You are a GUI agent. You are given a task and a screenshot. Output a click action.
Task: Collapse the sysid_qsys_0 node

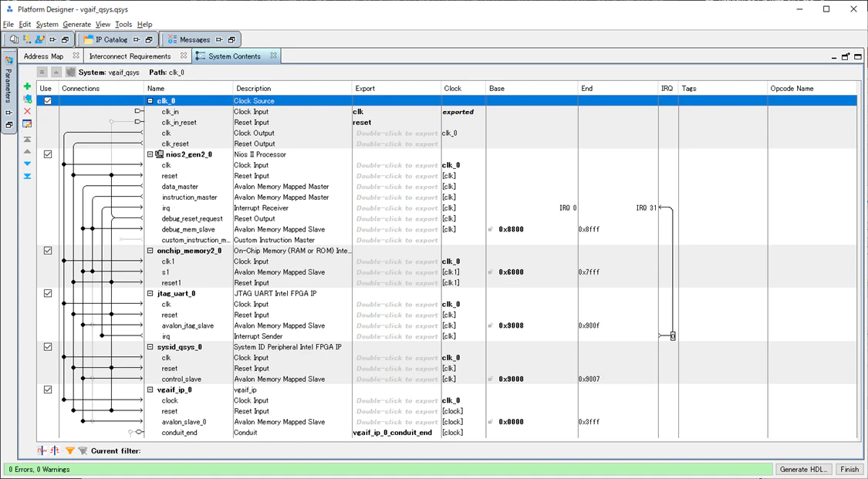coord(150,347)
